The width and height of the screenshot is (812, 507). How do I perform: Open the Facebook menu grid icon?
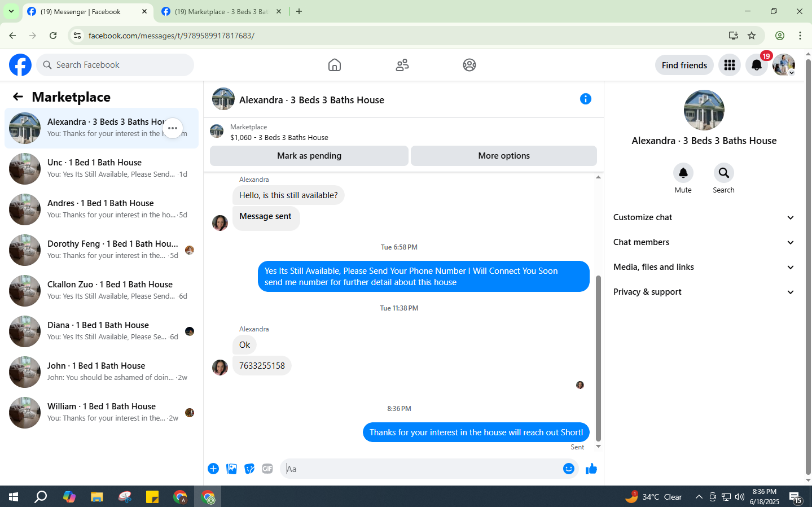click(730, 65)
